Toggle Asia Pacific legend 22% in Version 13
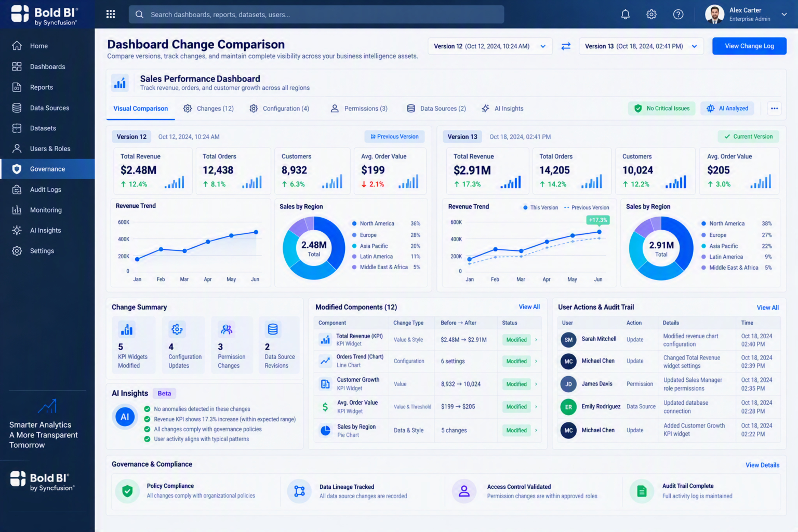Viewport: 798px width, 532px height. coord(736,246)
